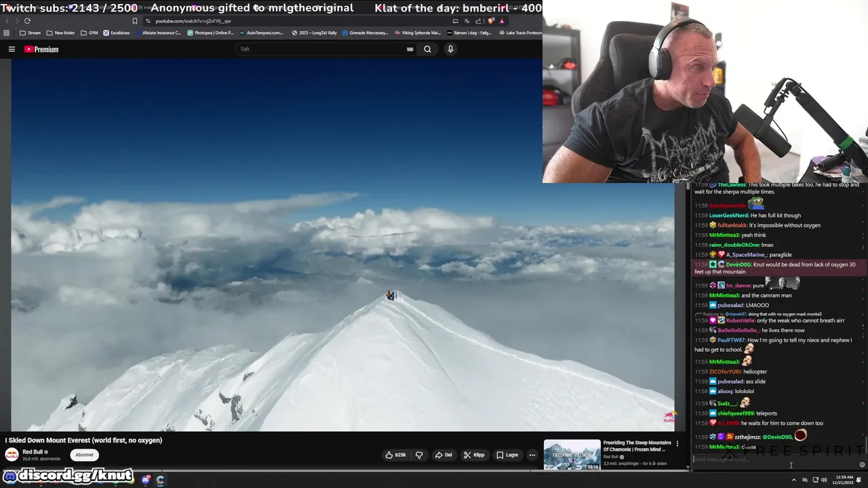Open the cast/media icon in address bar

click(455, 21)
